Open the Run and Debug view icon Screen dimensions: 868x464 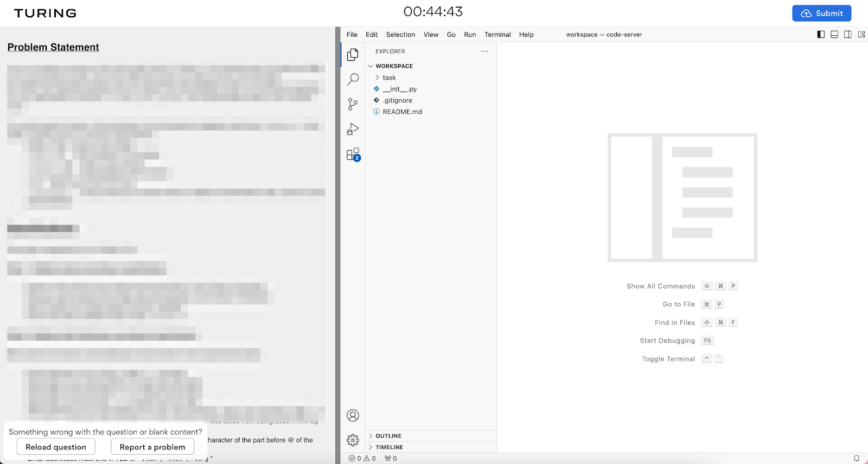(353, 129)
